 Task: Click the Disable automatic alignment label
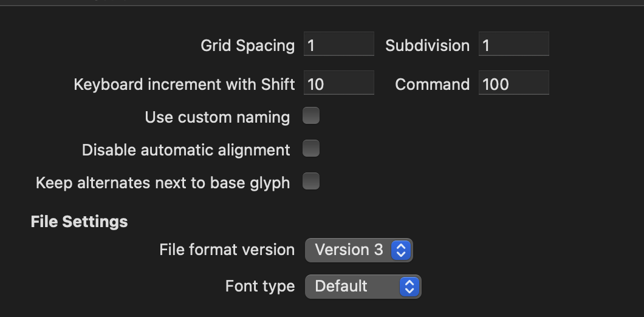(x=186, y=150)
